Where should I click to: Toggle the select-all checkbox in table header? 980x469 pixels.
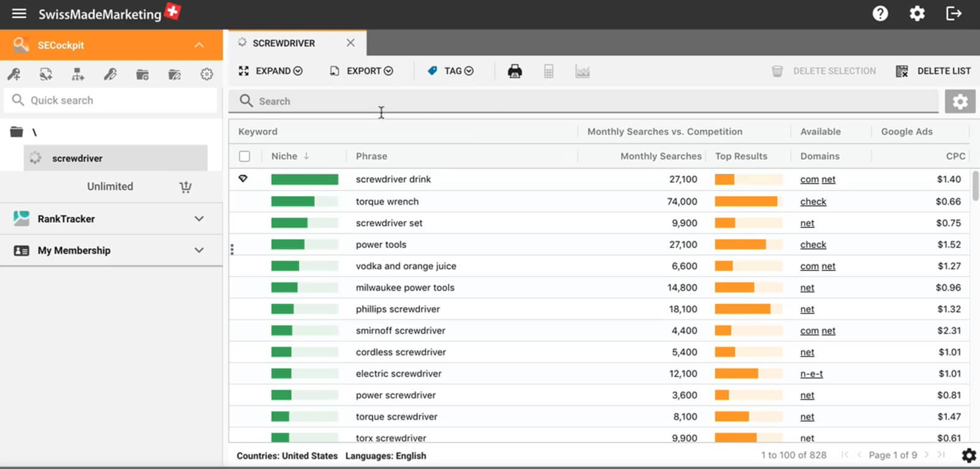[244, 156]
